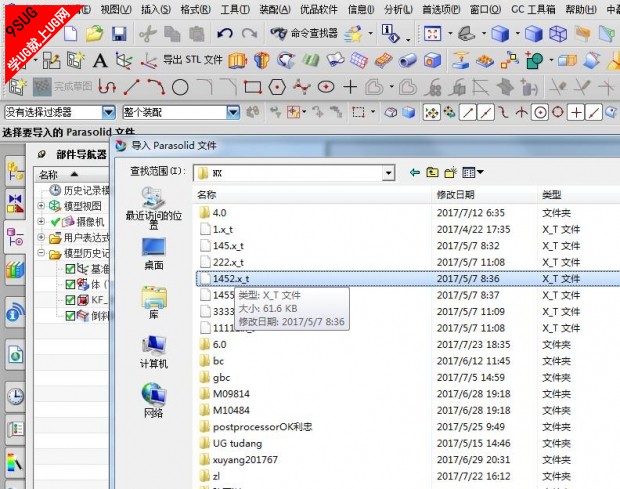Go to 桌面 in places bar
The height and width of the screenshot is (489, 620).
coord(153,254)
